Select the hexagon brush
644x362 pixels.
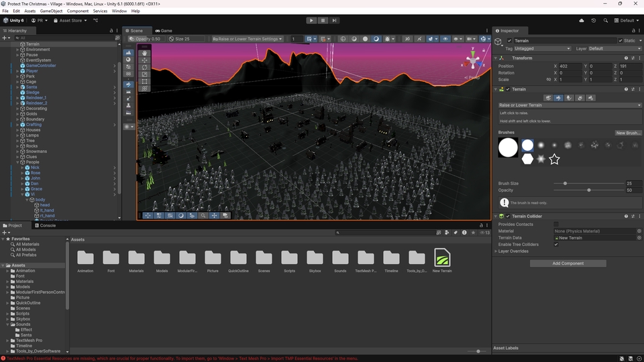click(528, 160)
